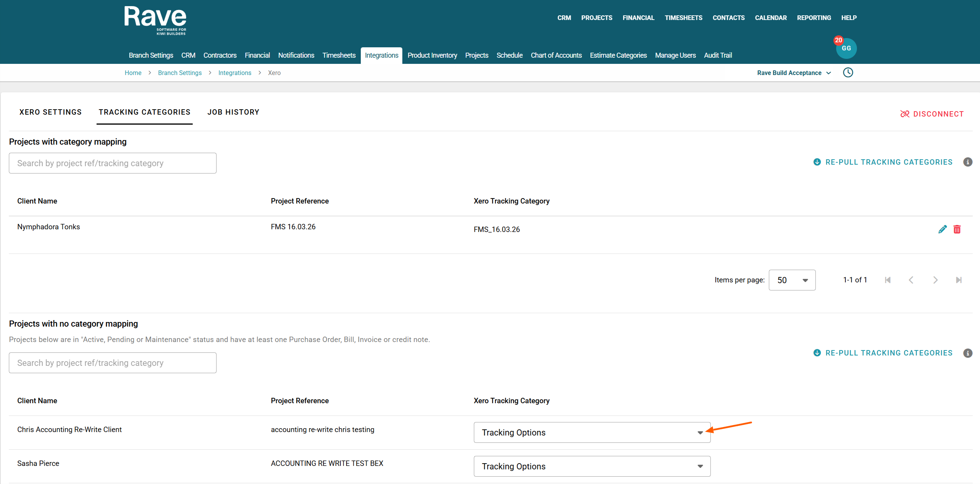Open the Rave Build Acceptance branch dropdown
Viewport: 980px width, 484px height.
794,73
